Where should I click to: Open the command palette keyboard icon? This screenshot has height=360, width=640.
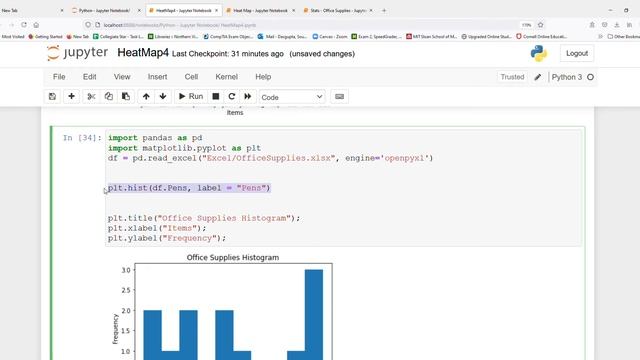[x=339, y=97]
